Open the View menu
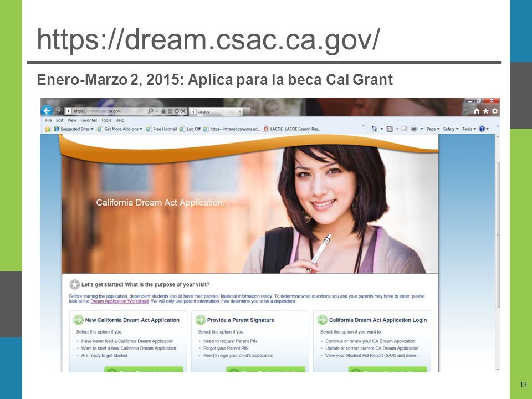Viewport: 532px width, 399px height. pyautogui.click(x=72, y=120)
